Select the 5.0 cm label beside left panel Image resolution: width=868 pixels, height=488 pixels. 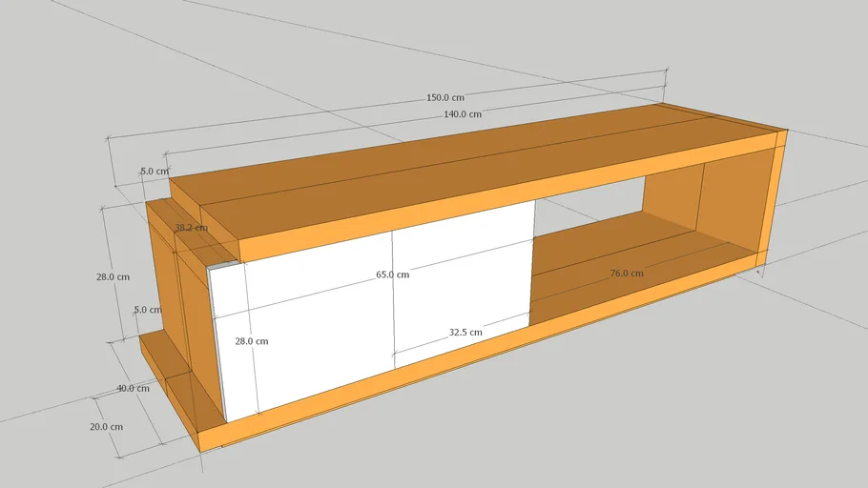pos(147,310)
